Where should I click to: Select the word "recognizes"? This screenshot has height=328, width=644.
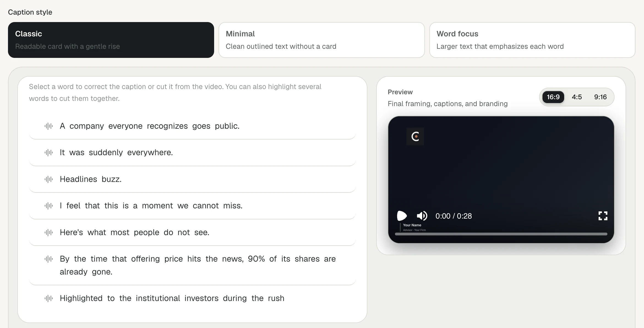pyautogui.click(x=167, y=126)
